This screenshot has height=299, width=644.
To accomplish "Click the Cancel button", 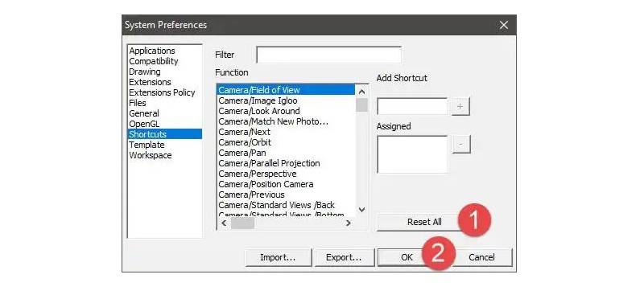I will pos(481,257).
